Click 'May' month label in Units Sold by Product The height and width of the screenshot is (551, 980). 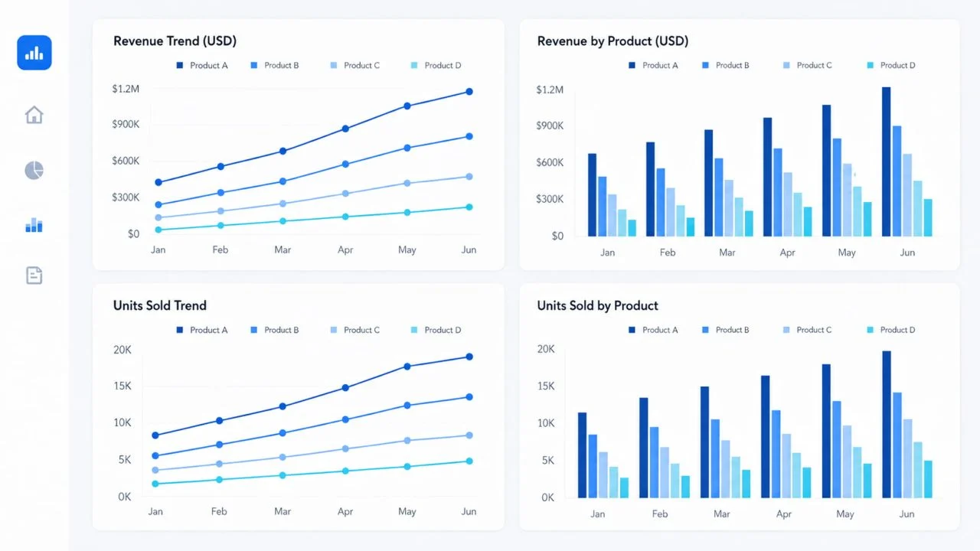(845, 514)
